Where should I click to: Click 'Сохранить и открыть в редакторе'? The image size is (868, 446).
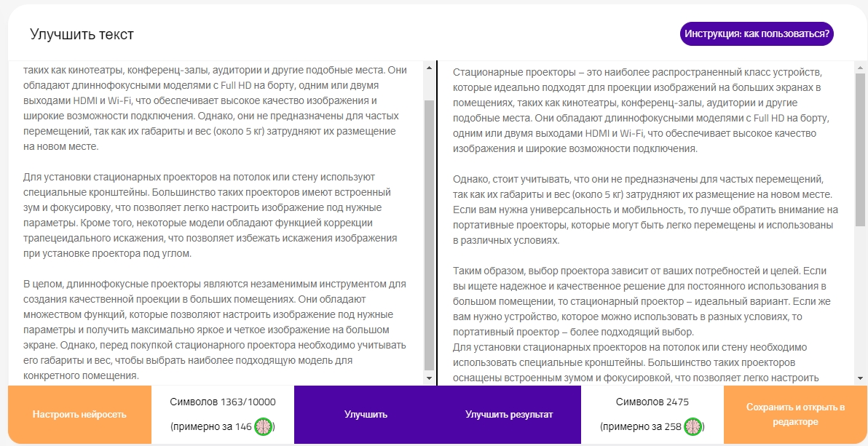pyautogui.click(x=795, y=415)
